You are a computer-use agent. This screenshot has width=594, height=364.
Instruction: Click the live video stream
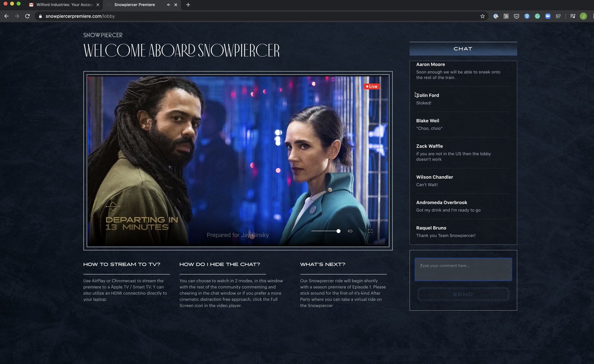(x=238, y=161)
